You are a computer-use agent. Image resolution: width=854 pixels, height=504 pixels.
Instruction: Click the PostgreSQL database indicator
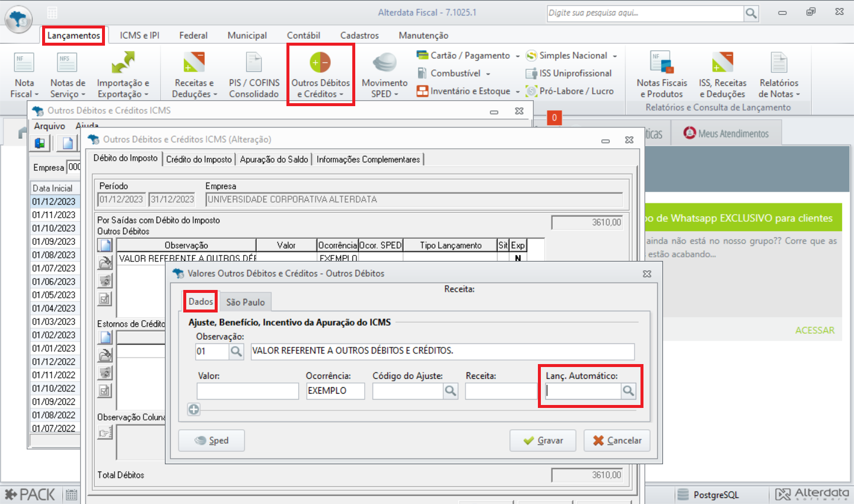[x=709, y=495]
